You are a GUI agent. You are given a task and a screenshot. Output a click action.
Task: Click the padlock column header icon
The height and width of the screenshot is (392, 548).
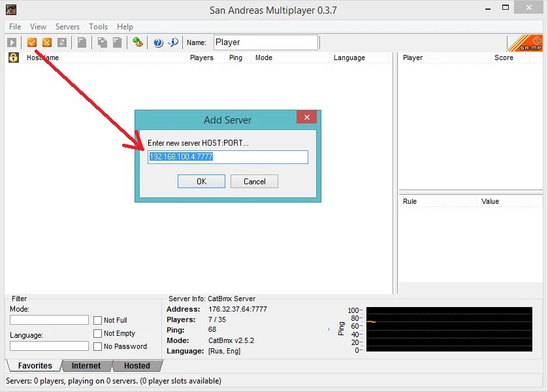click(x=14, y=57)
